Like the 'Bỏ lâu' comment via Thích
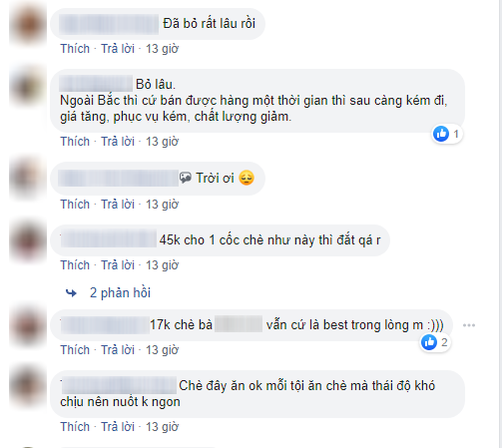 pos(75,142)
